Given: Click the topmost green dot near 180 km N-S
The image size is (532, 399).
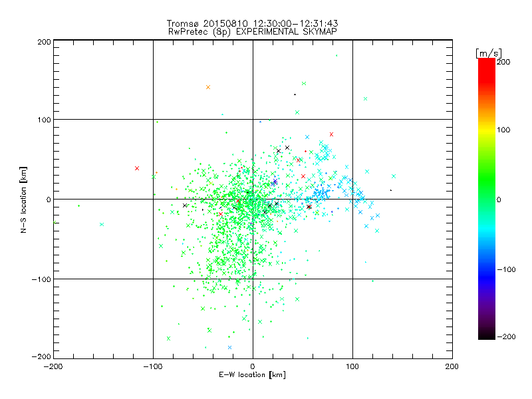Looking at the screenshot, I should point(336,56).
